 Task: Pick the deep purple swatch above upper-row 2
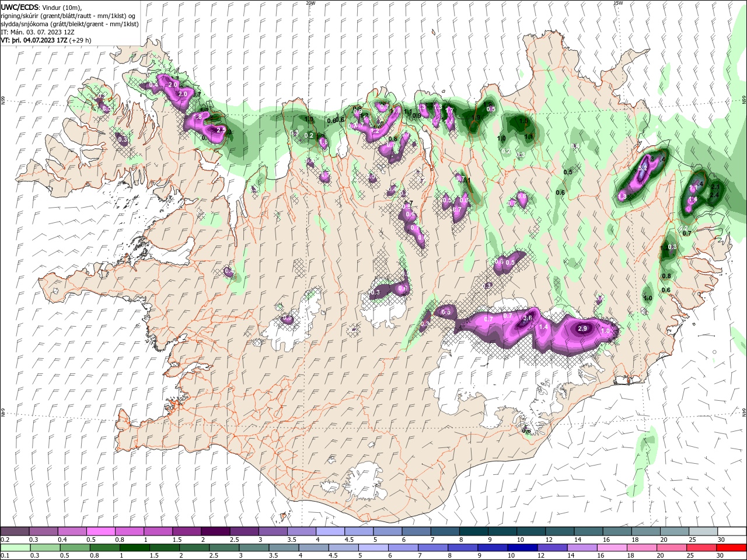(215, 531)
